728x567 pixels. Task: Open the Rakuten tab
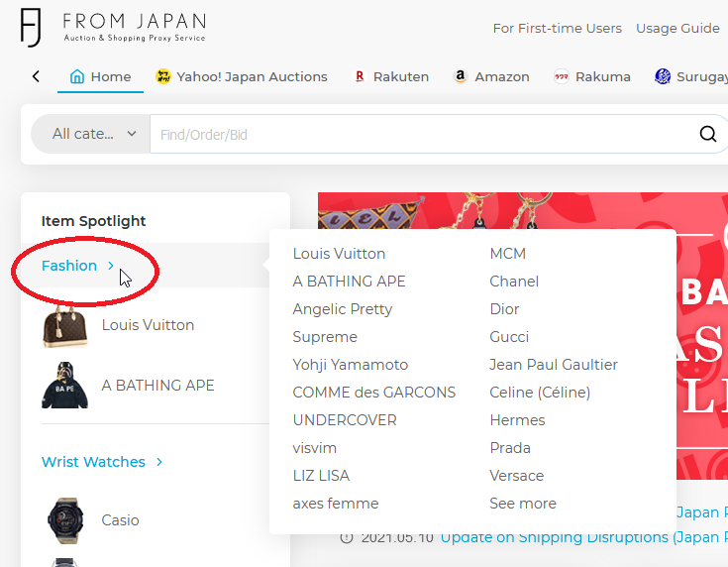[390, 76]
